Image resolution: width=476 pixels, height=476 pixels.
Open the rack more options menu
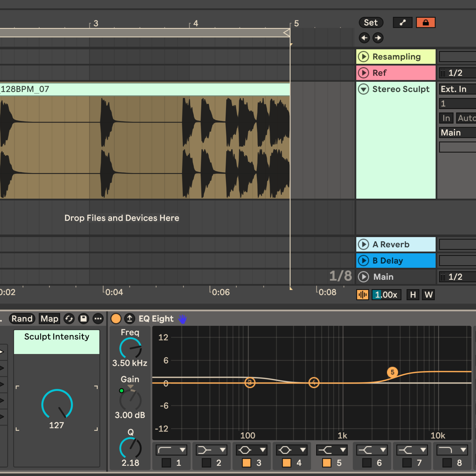pos(98,319)
